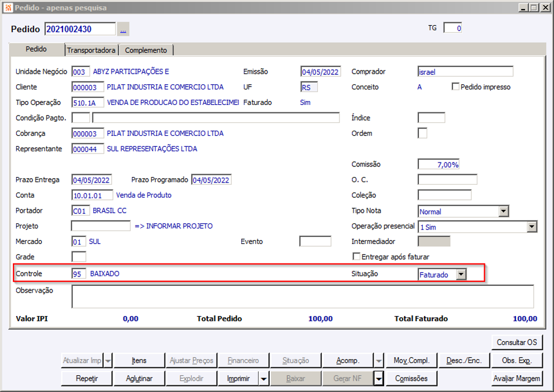
Task: Click the Gerar NF button
Action: click(348, 379)
